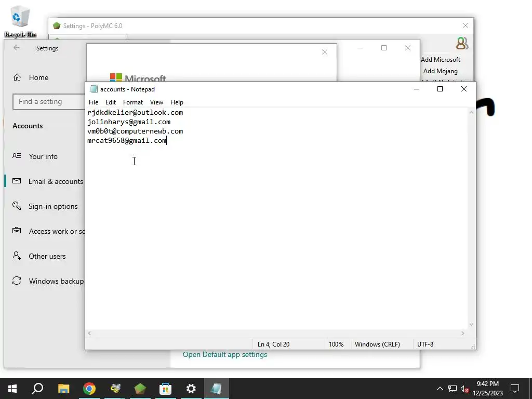Select Email & accounts in Settings

[56, 181]
